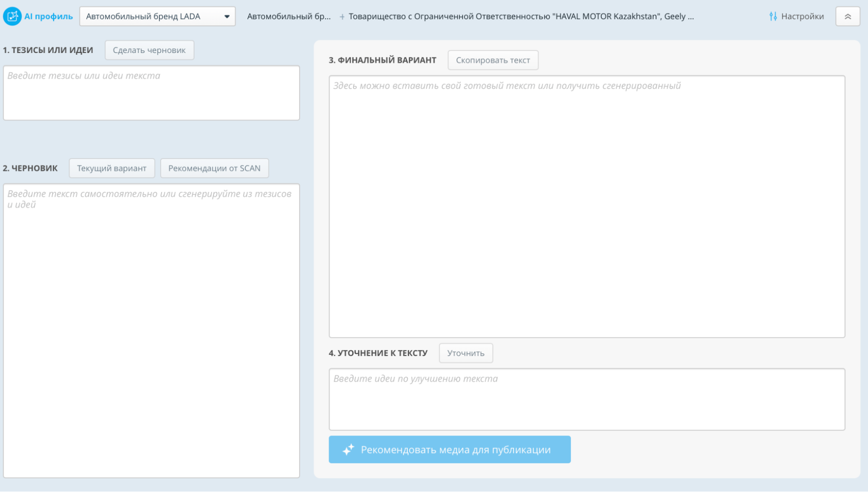The width and height of the screenshot is (868, 492).
Task: Open the Автомобильный бренд LADA dropdown
Action: pos(157,17)
